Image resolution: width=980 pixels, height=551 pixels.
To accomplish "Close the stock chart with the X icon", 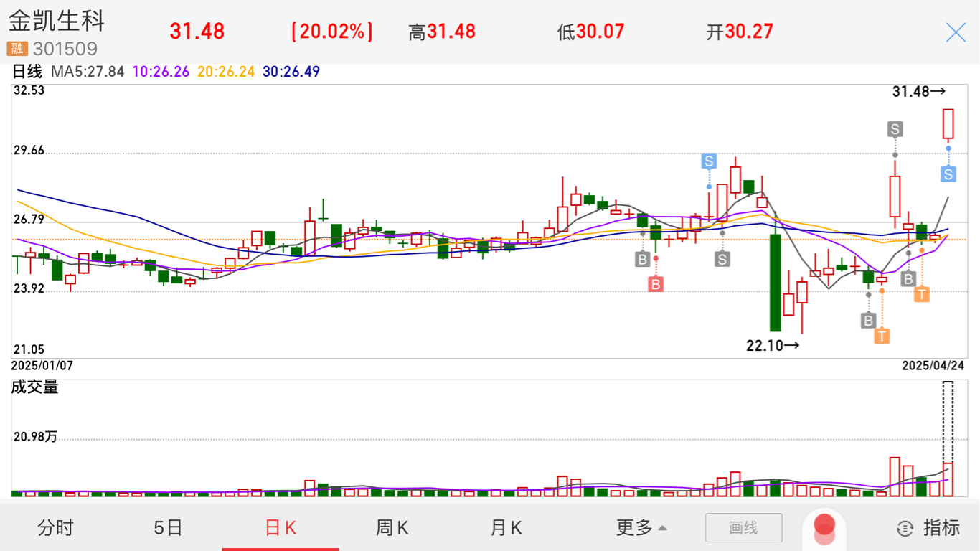I will point(956,32).
